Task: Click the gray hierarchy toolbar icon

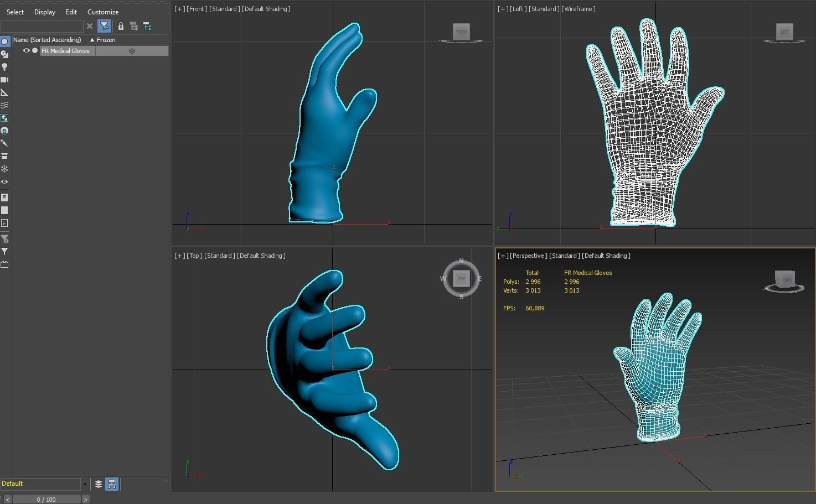Action: tap(133, 26)
